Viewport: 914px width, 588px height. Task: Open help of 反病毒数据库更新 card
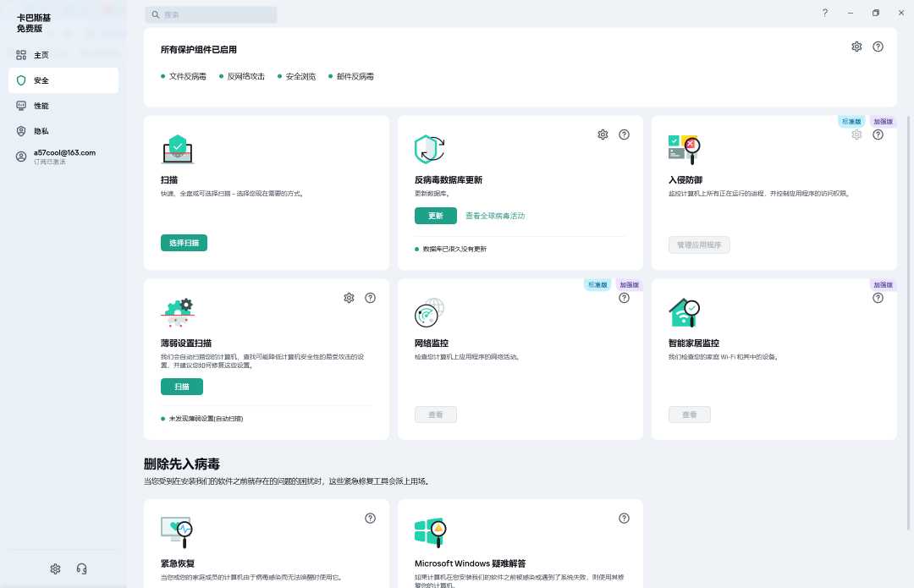624,135
